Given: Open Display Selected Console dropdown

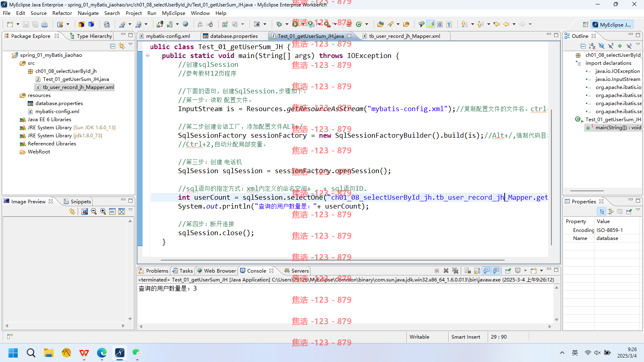Looking at the screenshot, I should (525, 271).
